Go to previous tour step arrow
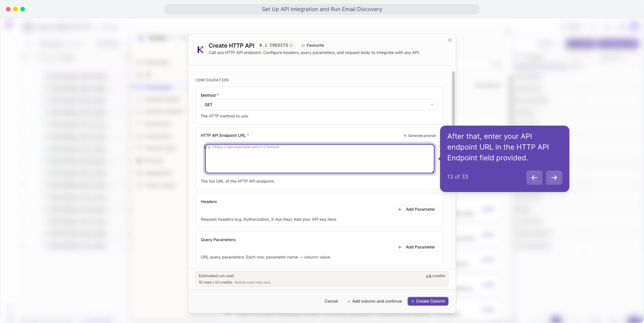Image resolution: width=644 pixels, height=323 pixels. click(x=534, y=178)
